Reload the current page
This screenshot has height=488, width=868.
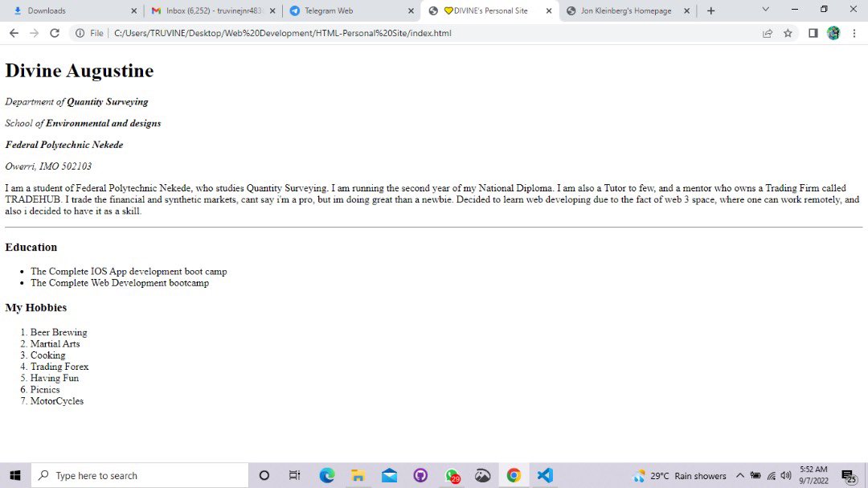(54, 34)
